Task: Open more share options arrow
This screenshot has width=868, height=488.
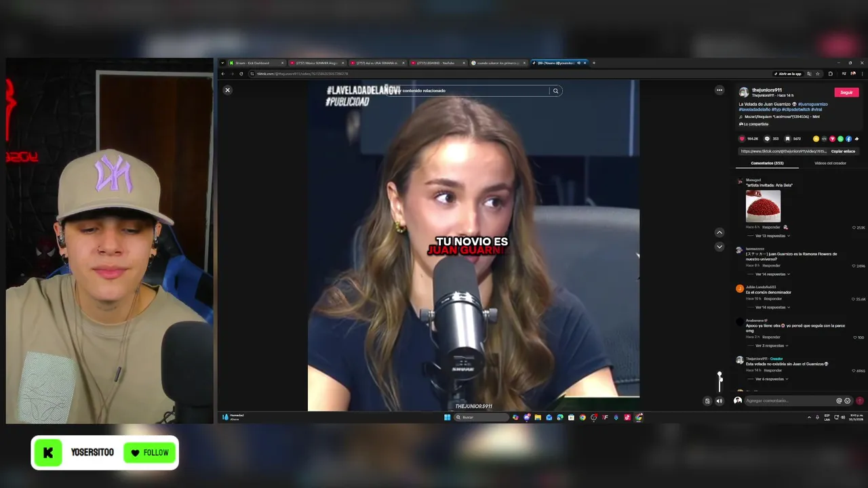Action: (857, 139)
